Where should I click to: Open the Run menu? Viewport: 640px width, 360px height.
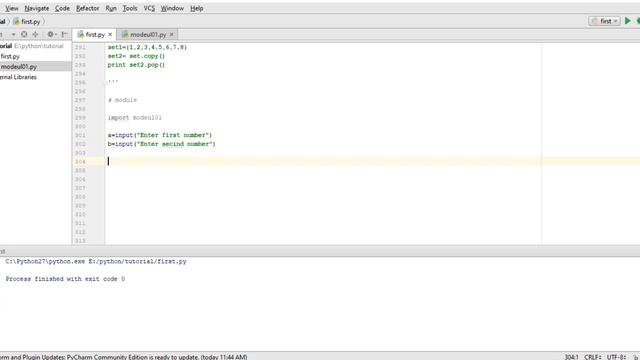click(111, 8)
